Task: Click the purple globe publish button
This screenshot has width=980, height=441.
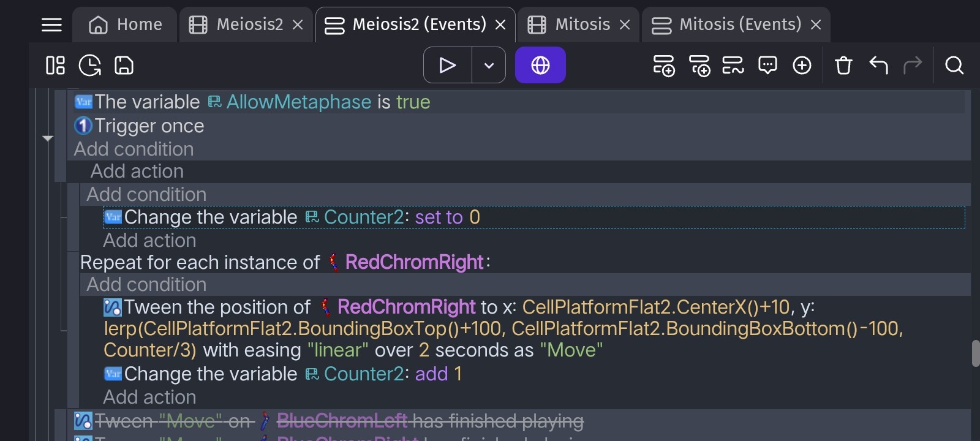Action: point(540,65)
